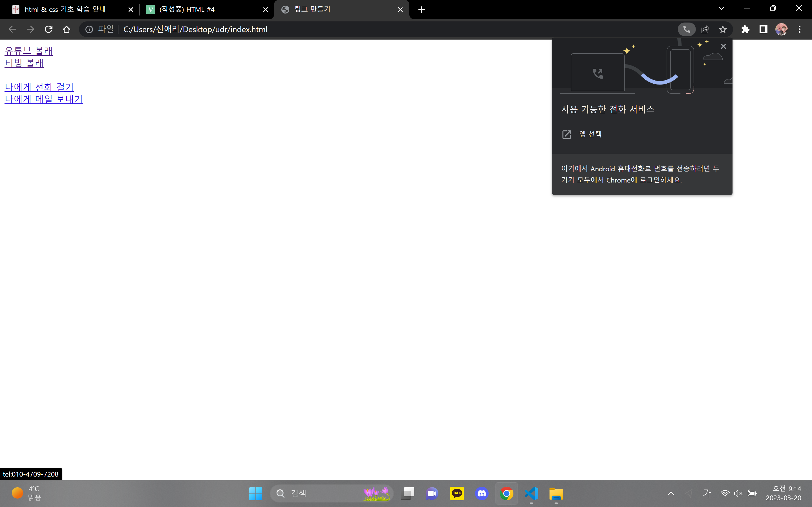Screen dimensions: 812x507
Task: Close the phone service popup
Action: [x=723, y=46]
